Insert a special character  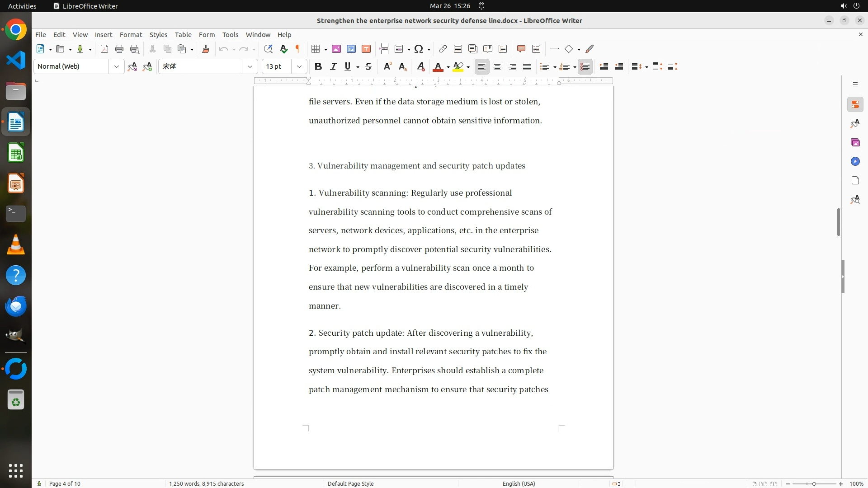(x=419, y=49)
